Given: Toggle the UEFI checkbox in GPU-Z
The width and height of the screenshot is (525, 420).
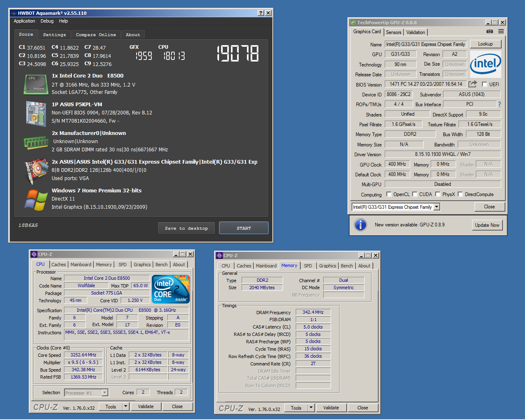Looking at the screenshot, I should click(484, 84).
